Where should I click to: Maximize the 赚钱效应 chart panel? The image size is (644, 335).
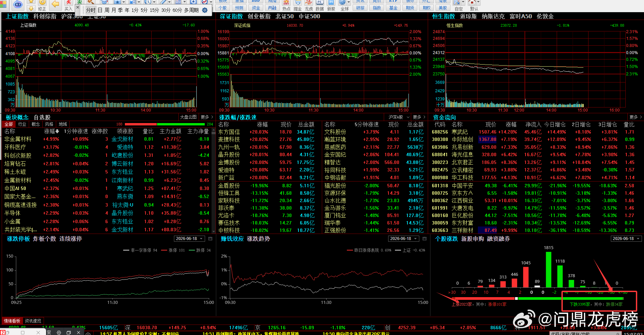(x=424, y=239)
